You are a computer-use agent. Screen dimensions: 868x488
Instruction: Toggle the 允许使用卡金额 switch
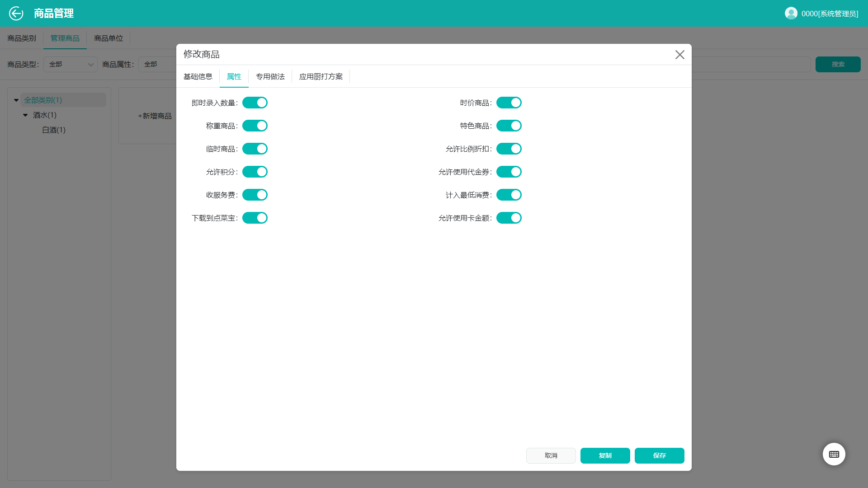pyautogui.click(x=509, y=218)
